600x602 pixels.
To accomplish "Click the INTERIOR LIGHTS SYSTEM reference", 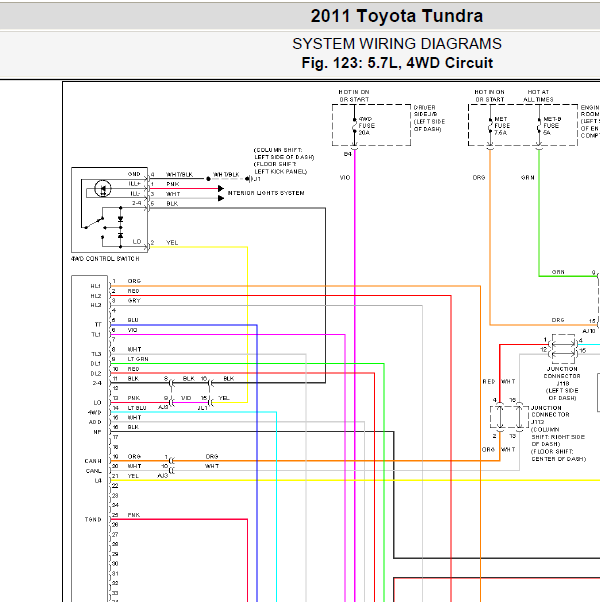I will [266, 193].
